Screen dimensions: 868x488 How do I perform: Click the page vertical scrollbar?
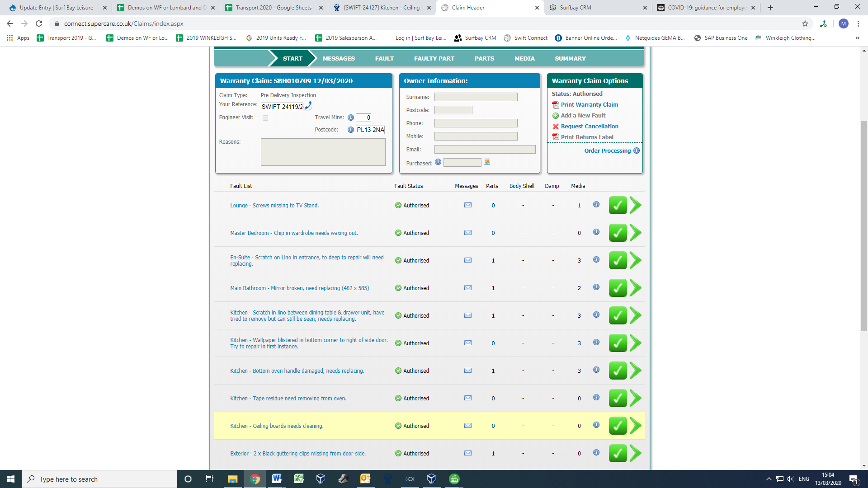click(864, 226)
